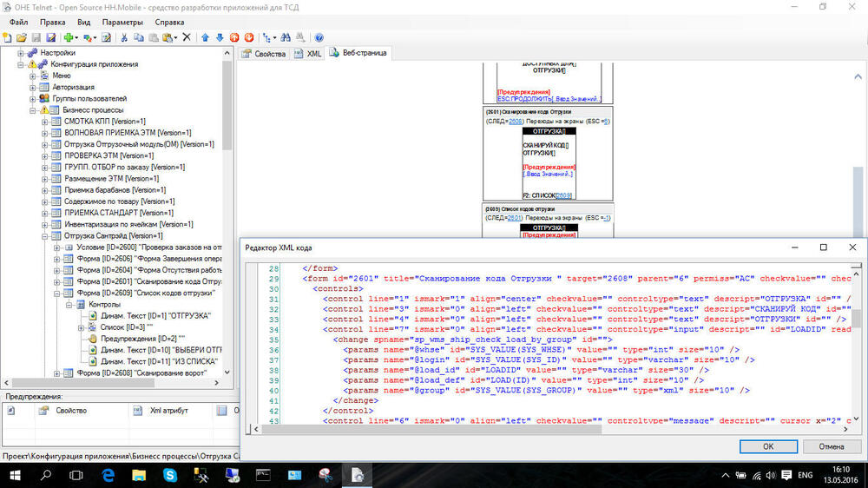The image size is (868, 488).
Task: Select the Контролы tree node
Action: pyautogui.click(x=104, y=305)
